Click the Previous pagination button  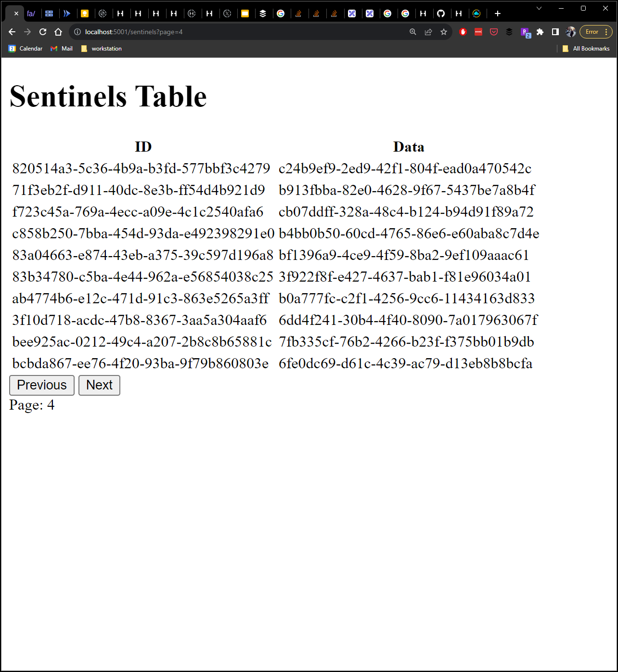coord(41,385)
